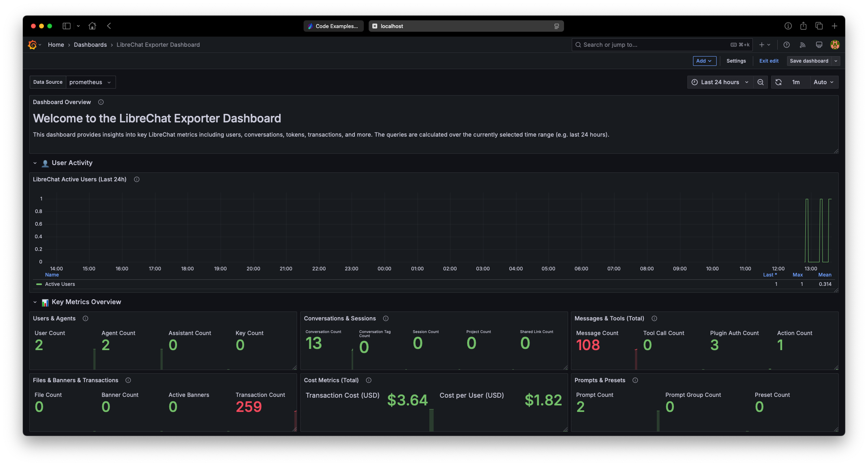
Task: Show Prompts & Presets info icon
Action: point(635,380)
